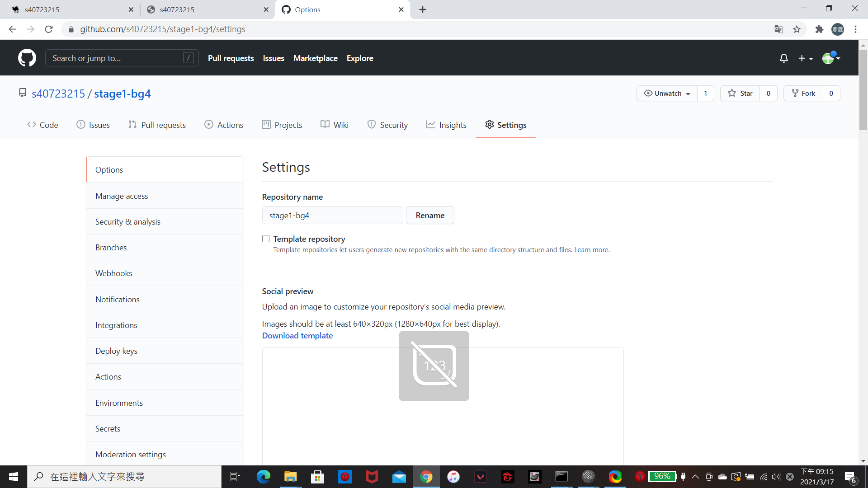This screenshot has height=488, width=868.
Task: Open the Insights tab
Action: tap(446, 125)
